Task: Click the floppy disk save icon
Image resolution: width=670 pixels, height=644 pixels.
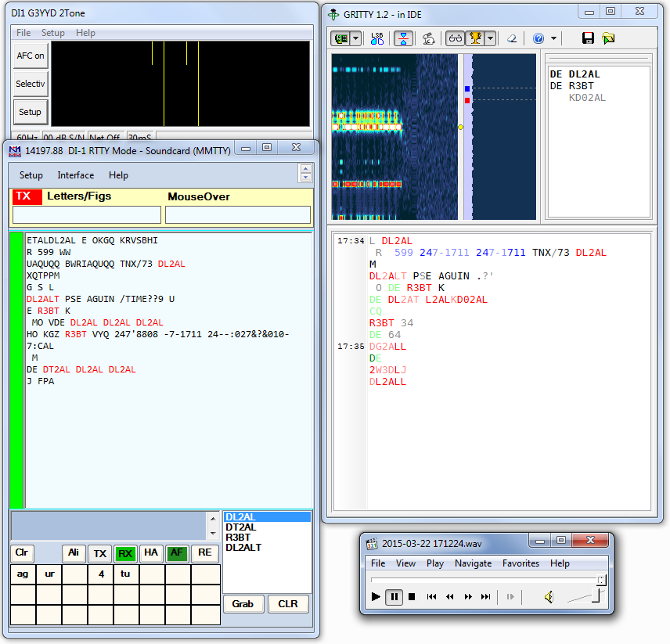Action: tap(589, 38)
